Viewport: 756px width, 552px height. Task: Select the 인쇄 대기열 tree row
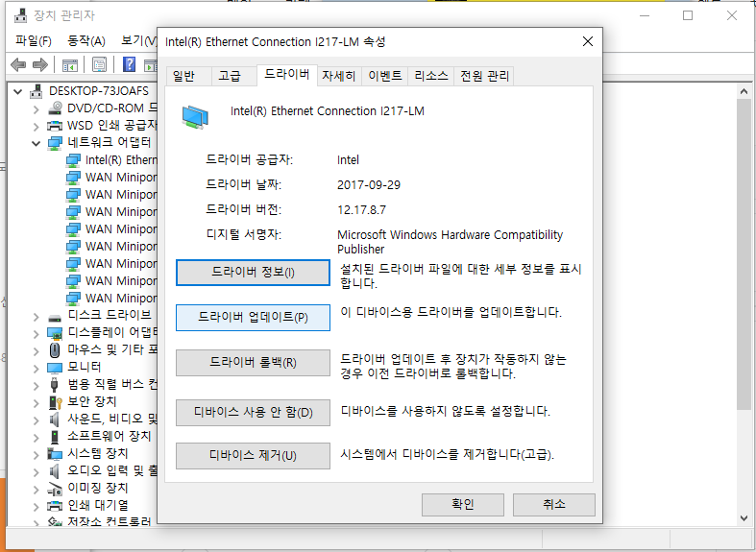[97, 506]
